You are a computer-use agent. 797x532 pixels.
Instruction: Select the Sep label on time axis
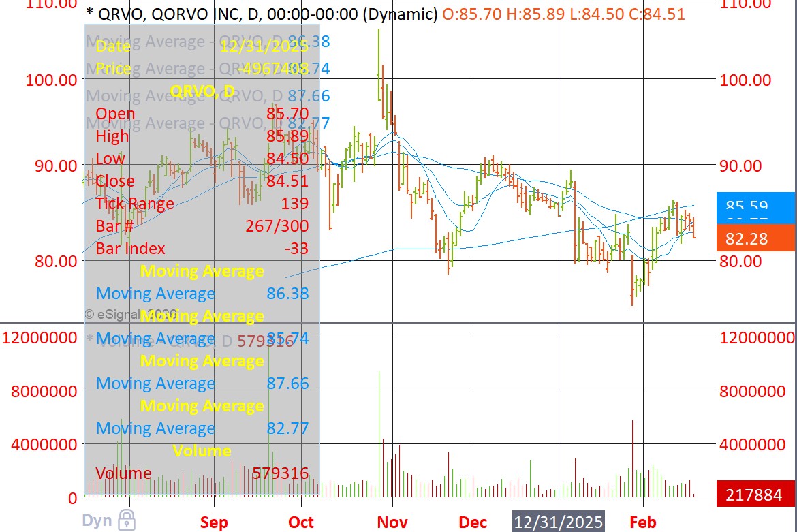pyautogui.click(x=214, y=522)
